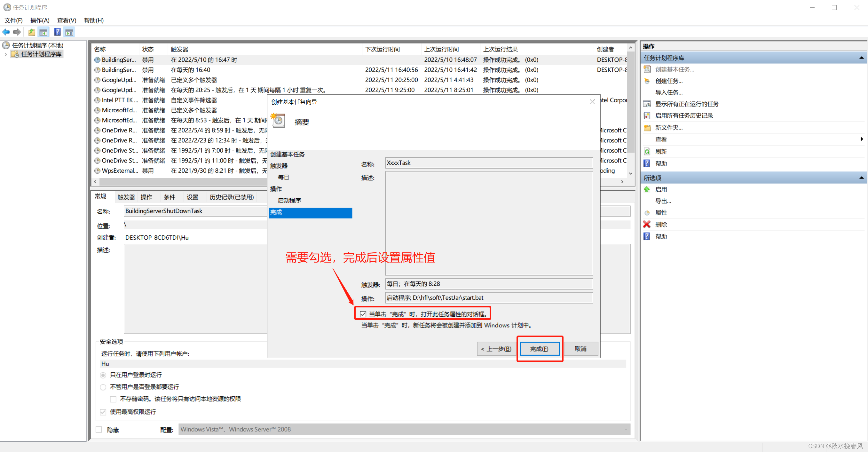The height and width of the screenshot is (452, 868).
Task: Switch to the 历史记录(已禁用) tab
Action: pos(232,197)
